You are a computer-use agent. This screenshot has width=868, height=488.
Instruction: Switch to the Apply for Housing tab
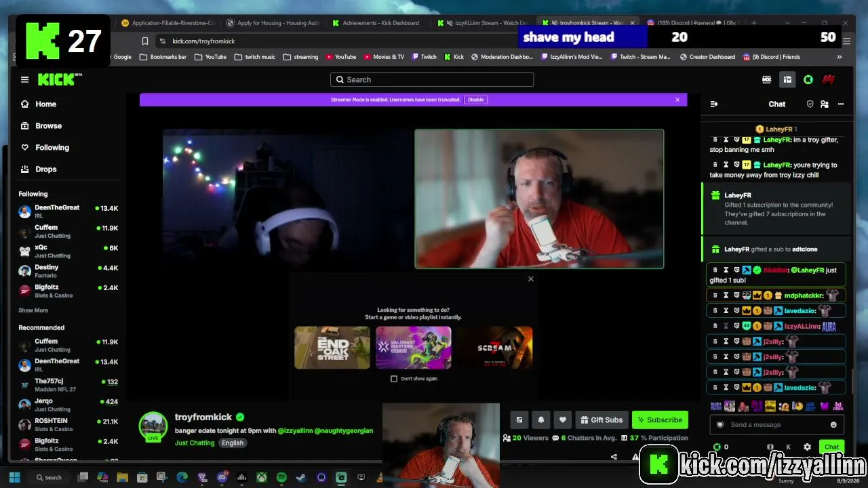coord(273,23)
